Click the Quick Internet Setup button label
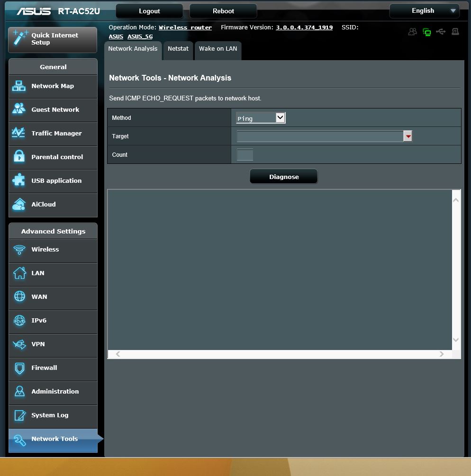Viewport: 471px width, 476px height. (x=54, y=39)
